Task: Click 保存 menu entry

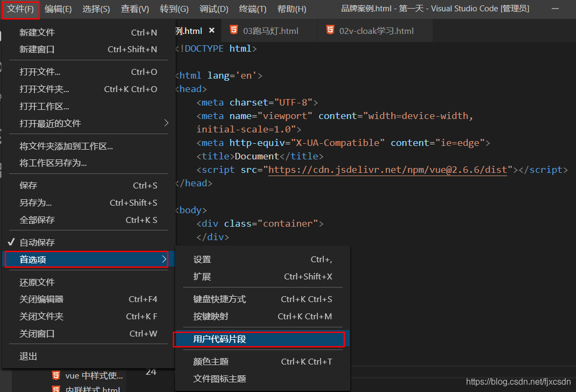Action: click(x=88, y=186)
